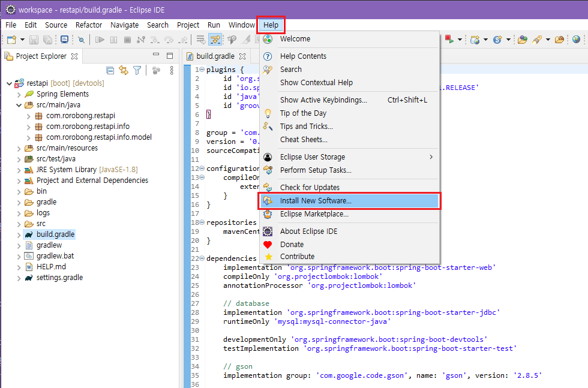Viewport: 588px width, 388px height.
Task: Maximize the Project Explorer panel
Action: click(x=170, y=56)
